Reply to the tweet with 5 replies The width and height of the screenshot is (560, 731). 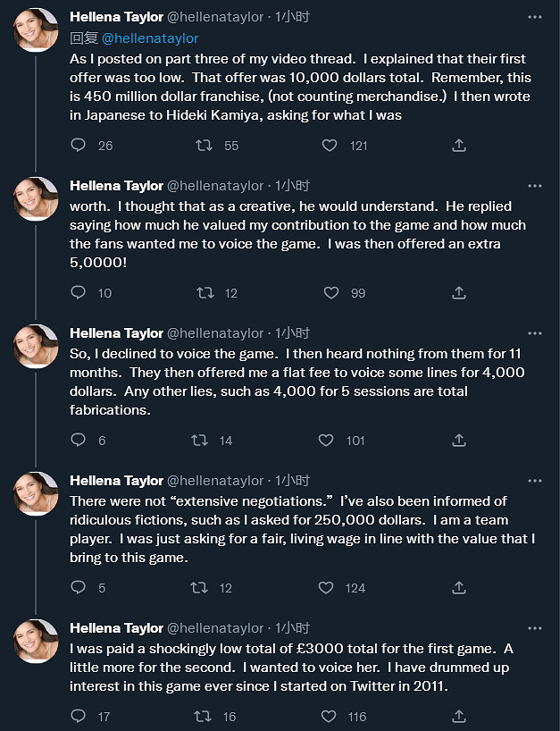click(x=79, y=587)
